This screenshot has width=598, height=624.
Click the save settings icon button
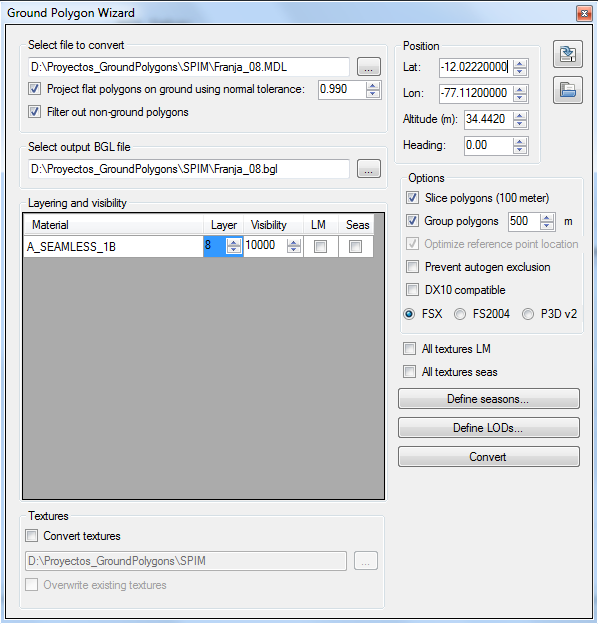click(x=568, y=54)
